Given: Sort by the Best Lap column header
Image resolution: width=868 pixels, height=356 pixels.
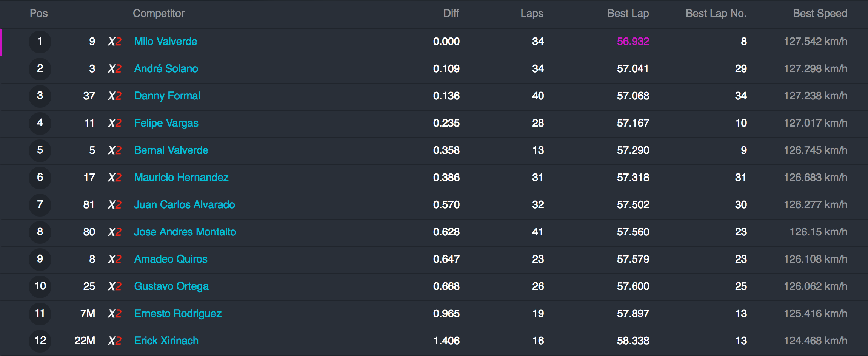Looking at the screenshot, I should click(x=628, y=14).
